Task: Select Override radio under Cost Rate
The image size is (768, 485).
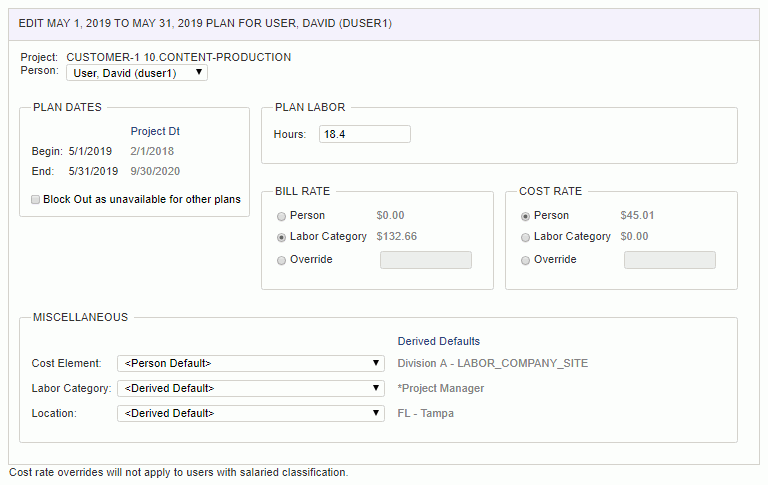Action: (525, 260)
